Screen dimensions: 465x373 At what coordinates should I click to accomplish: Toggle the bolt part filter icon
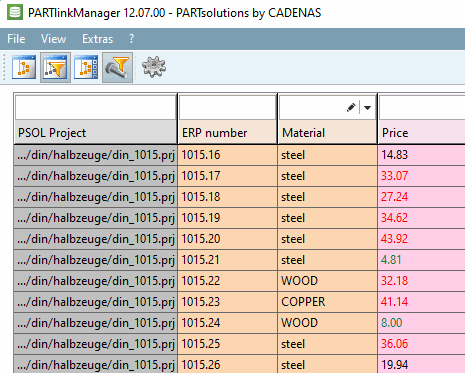(x=117, y=67)
